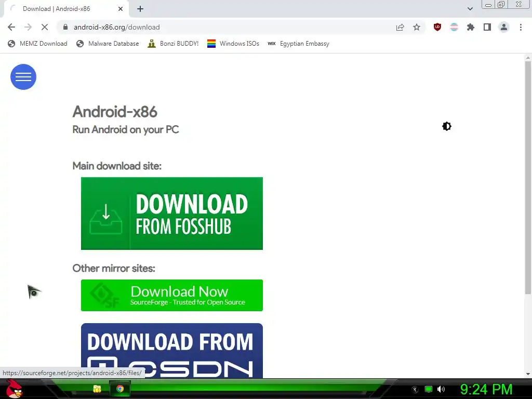
Task: Open the Chrome profile avatar
Action: point(504,27)
